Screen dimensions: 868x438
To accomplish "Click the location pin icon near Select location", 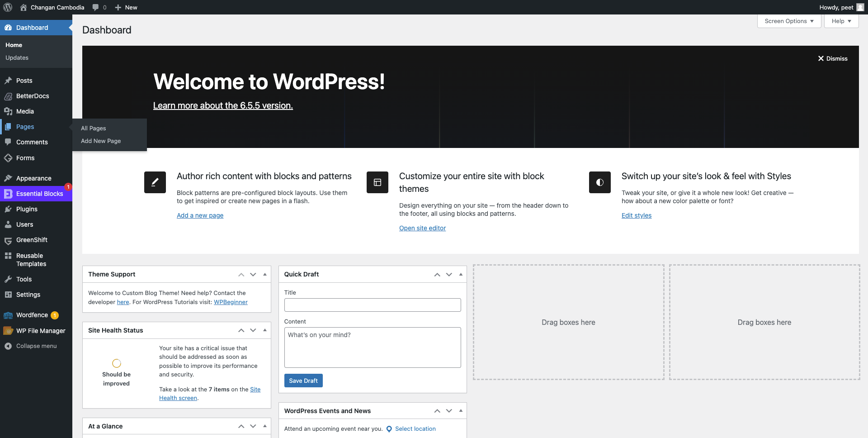I will pyautogui.click(x=389, y=429).
